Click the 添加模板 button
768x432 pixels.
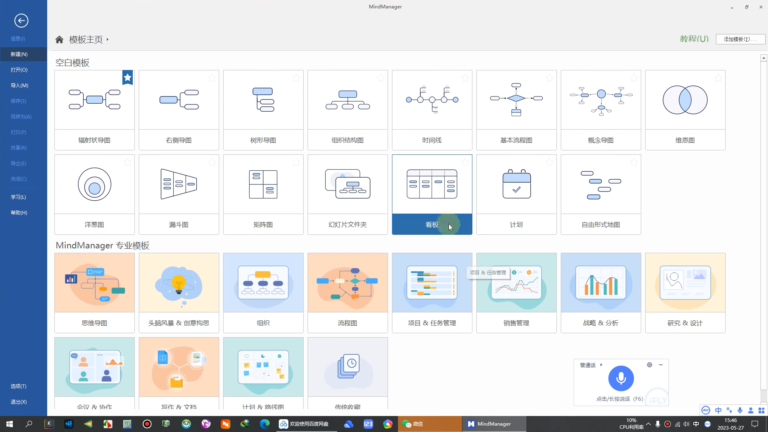coord(740,39)
